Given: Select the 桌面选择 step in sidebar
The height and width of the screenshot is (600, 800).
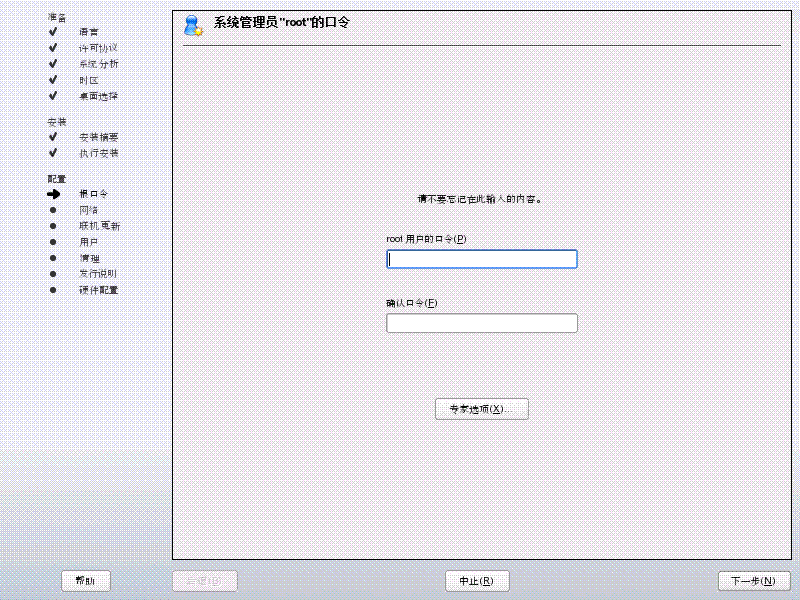Looking at the screenshot, I should 99,96.
